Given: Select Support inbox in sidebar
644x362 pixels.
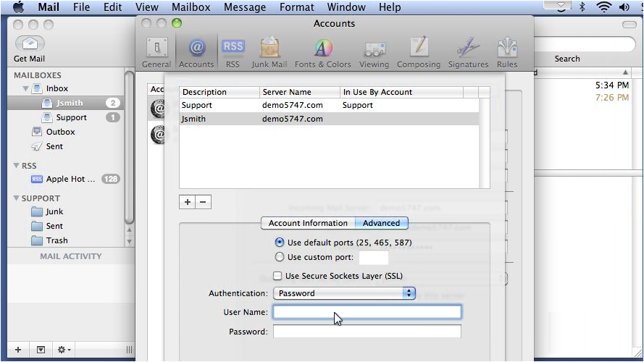Looking at the screenshot, I should (66, 117).
